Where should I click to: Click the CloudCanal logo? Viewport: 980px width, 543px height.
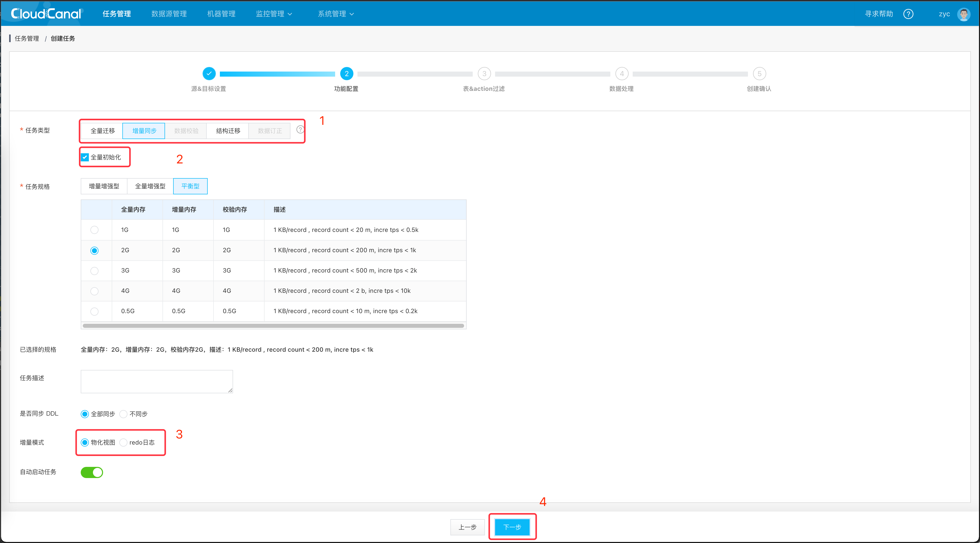click(x=46, y=14)
